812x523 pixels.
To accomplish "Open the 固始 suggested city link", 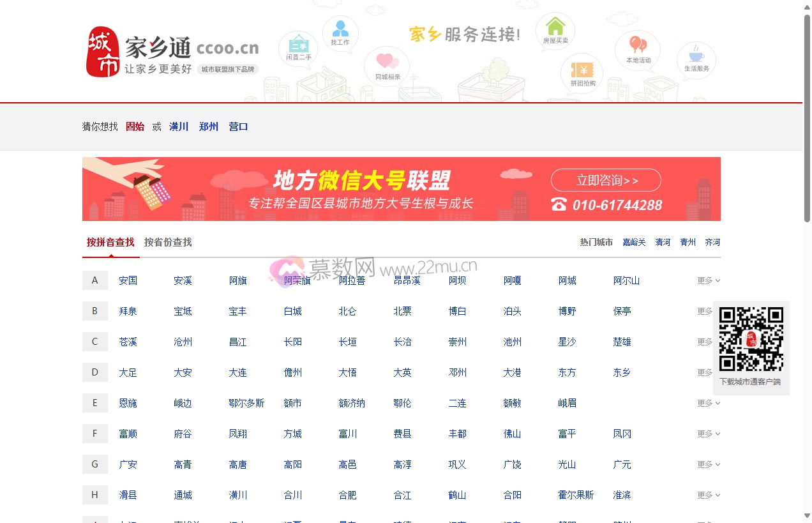I will click(135, 126).
